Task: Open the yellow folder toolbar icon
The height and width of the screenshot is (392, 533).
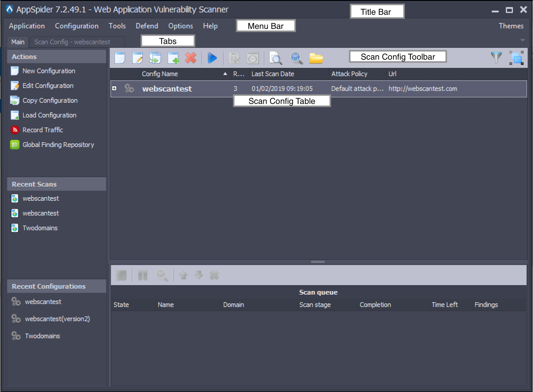Action: coord(316,58)
